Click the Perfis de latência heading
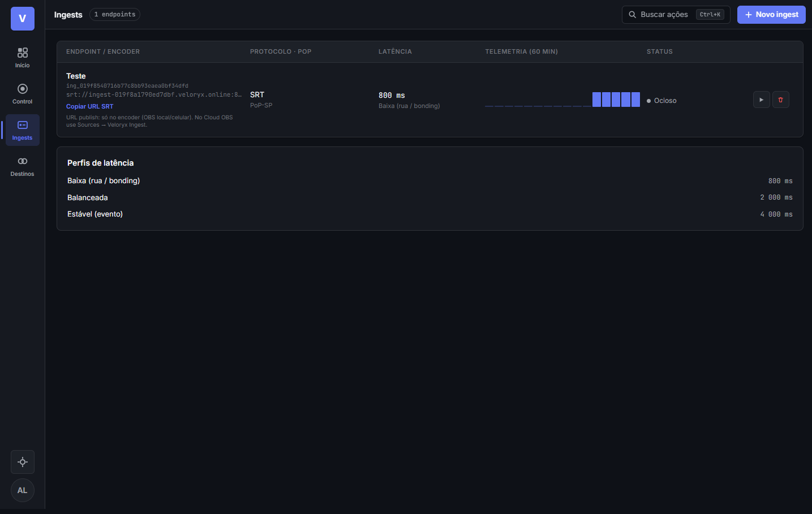The image size is (812, 514). (x=101, y=163)
